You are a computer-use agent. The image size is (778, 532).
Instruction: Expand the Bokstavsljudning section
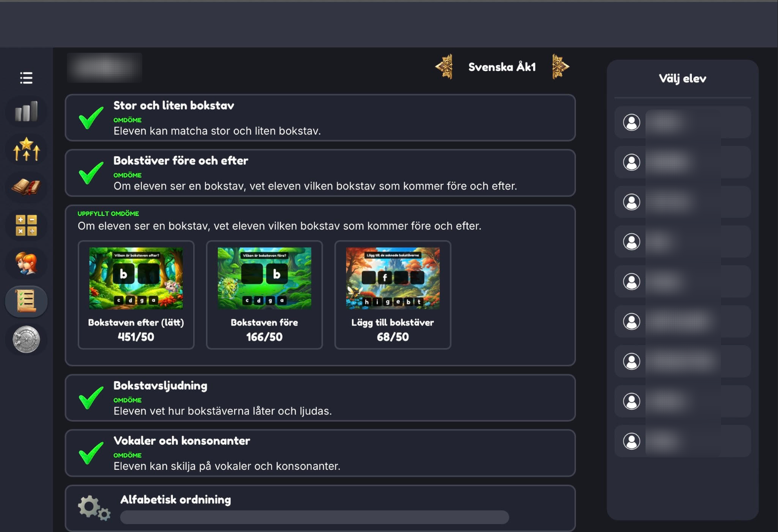pyautogui.click(x=320, y=398)
